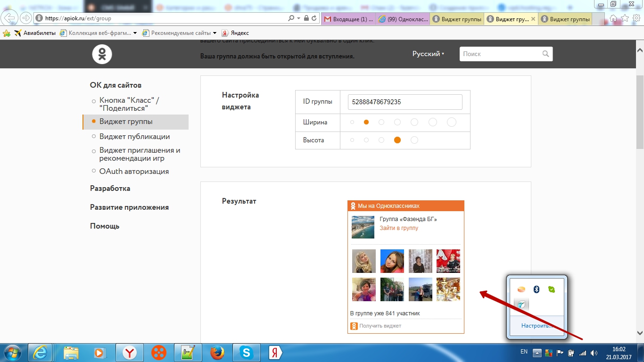The image size is (644, 362).
Task: Click the browser forward arrow
Action: click(x=25, y=18)
